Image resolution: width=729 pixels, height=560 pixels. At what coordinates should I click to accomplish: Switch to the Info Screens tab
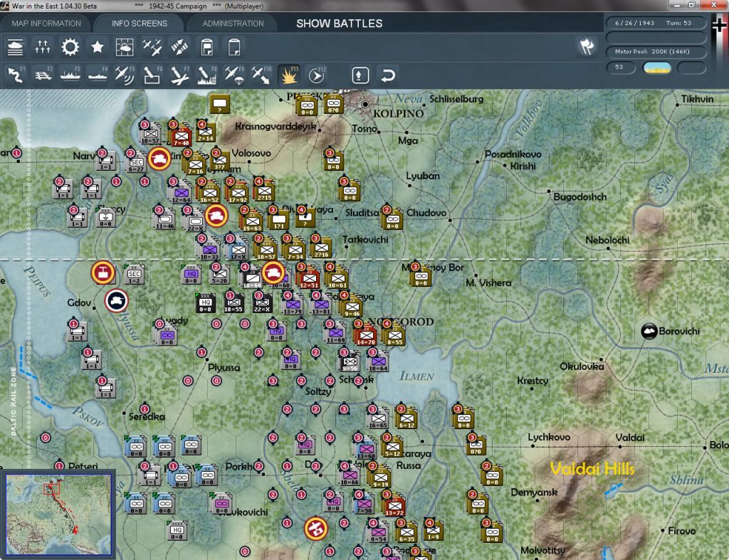point(139,23)
